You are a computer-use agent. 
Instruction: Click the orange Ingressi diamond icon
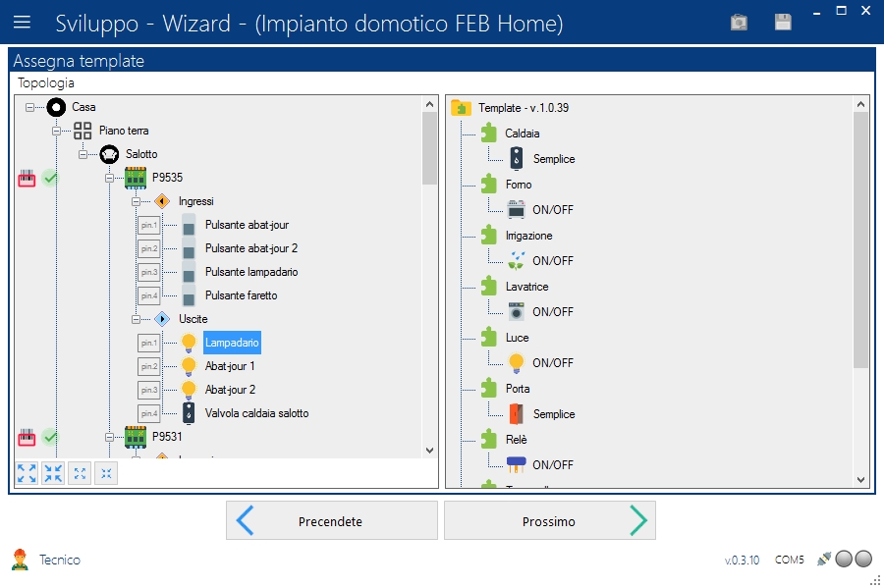click(162, 201)
